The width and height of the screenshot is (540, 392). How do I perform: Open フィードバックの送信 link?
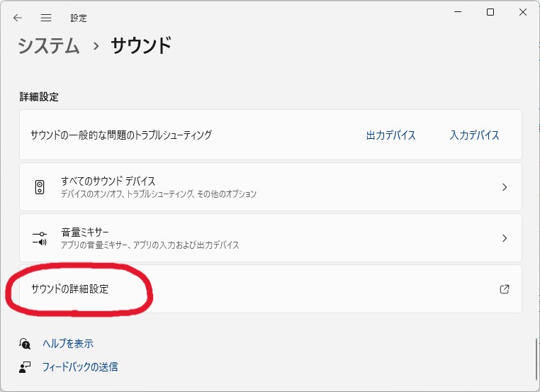[80, 367]
